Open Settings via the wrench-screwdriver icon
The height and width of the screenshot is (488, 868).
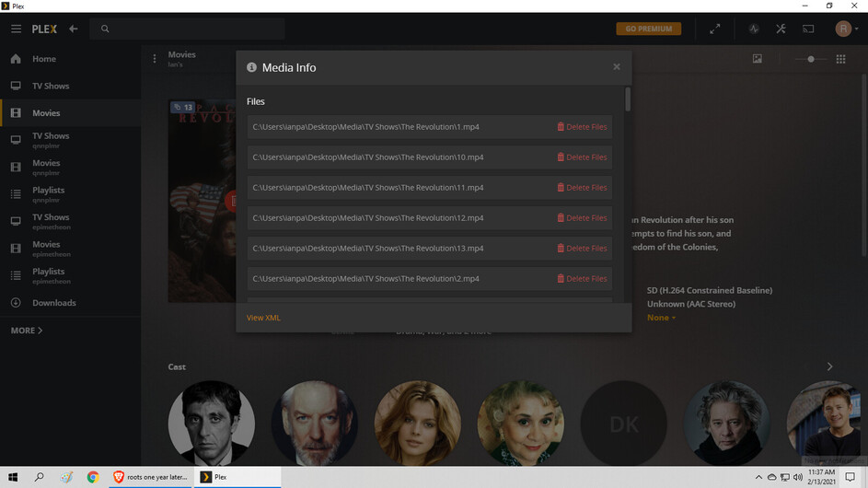(781, 29)
